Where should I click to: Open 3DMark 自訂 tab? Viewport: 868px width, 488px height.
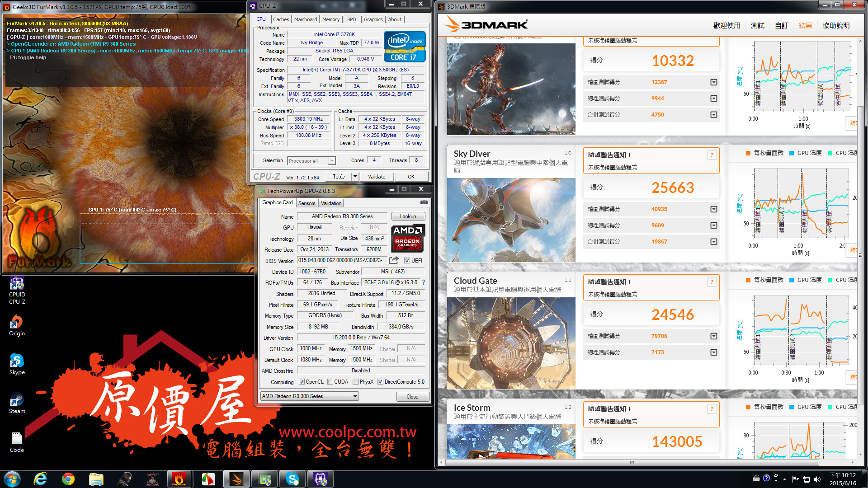point(782,26)
